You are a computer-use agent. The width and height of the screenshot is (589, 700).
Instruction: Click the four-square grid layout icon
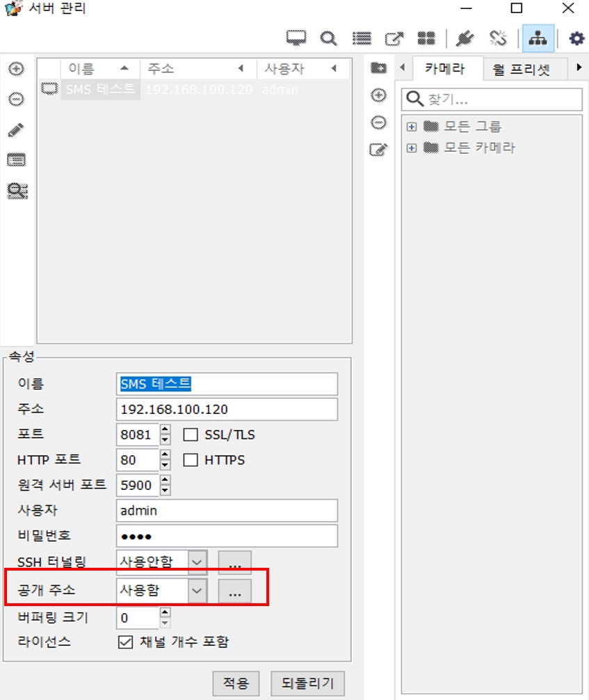point(426,38)
